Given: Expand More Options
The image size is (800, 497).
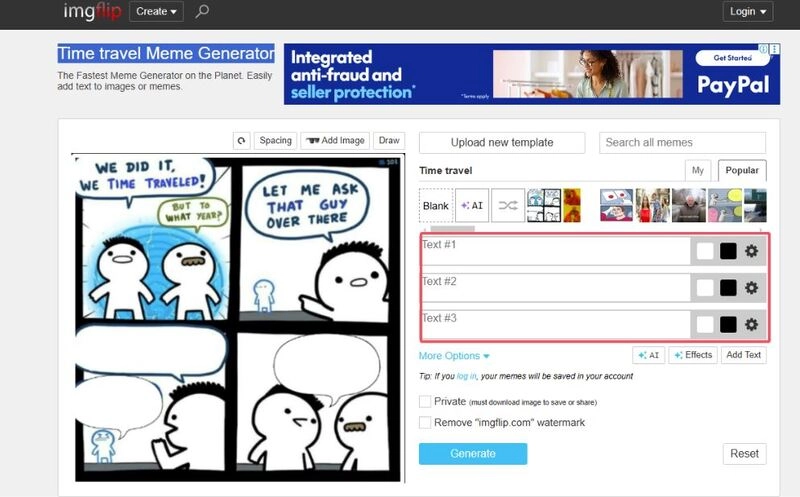Looking at the screenshot, I should pyautogui.click(x=454, y=356).
